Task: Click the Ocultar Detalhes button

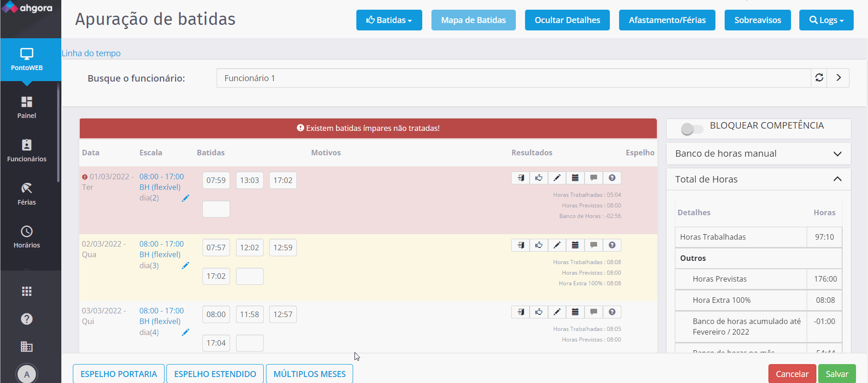Action: click(567, 20)
